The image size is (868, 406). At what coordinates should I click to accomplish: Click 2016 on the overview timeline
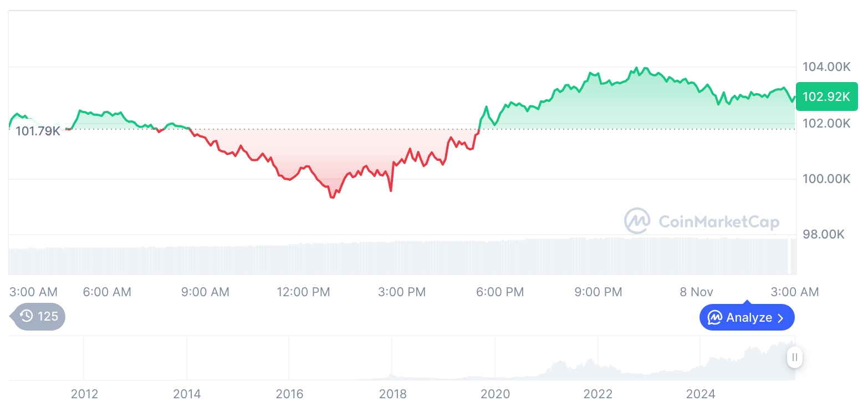[289, 394]
